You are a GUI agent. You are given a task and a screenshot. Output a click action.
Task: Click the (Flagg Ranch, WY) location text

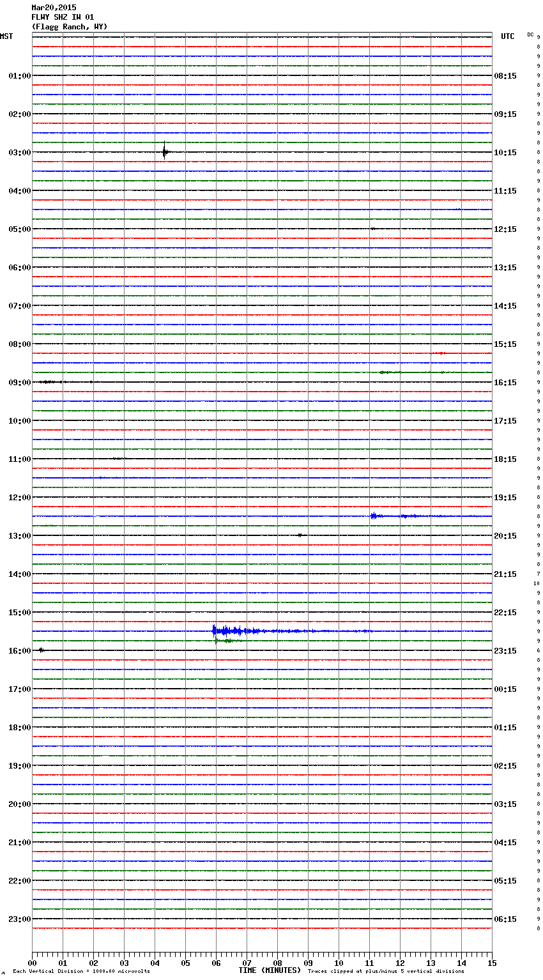click(x=70, y=27)
